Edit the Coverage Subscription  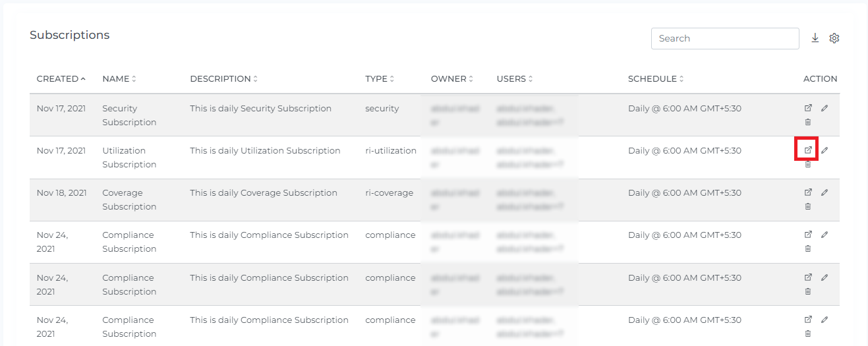pyautogui.click(x=825, y=192)
